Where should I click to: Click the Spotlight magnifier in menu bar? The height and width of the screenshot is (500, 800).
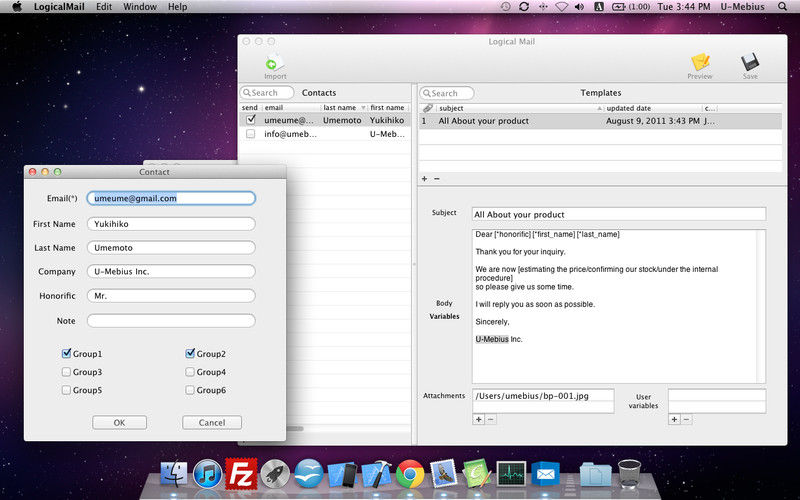[x=782, y=7]
